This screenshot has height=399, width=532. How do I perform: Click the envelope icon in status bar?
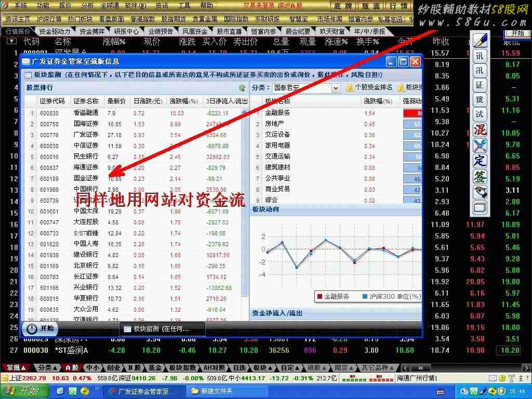pos(493,378)
